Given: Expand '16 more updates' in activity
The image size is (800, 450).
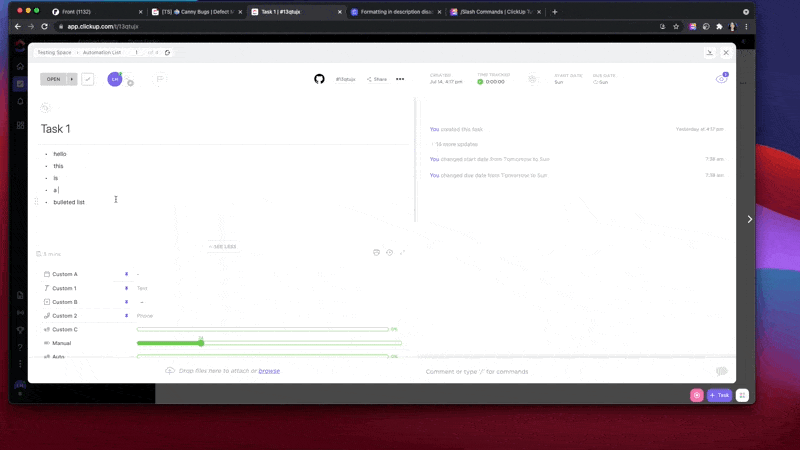Looking at the screenshot, I should [457, 144].
